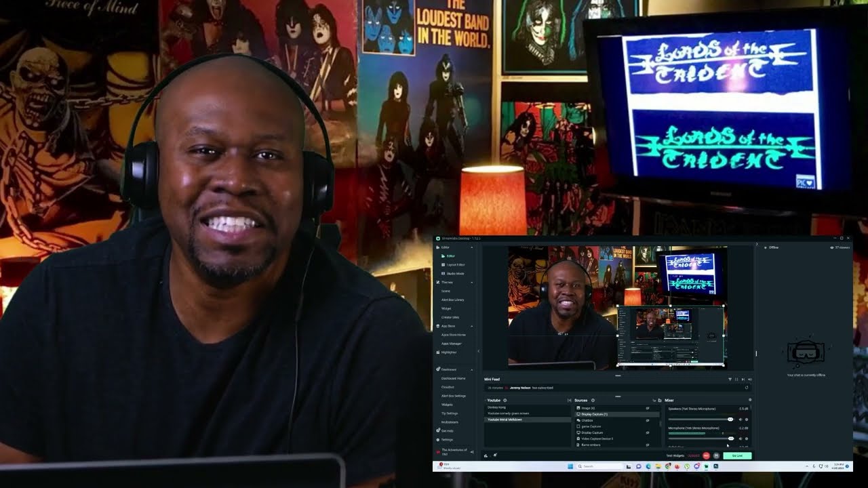Image resolution: width=868 pixels, height=488 pixels.
Task: Collapse the Editor sidebar section
Action: point(472,247)
